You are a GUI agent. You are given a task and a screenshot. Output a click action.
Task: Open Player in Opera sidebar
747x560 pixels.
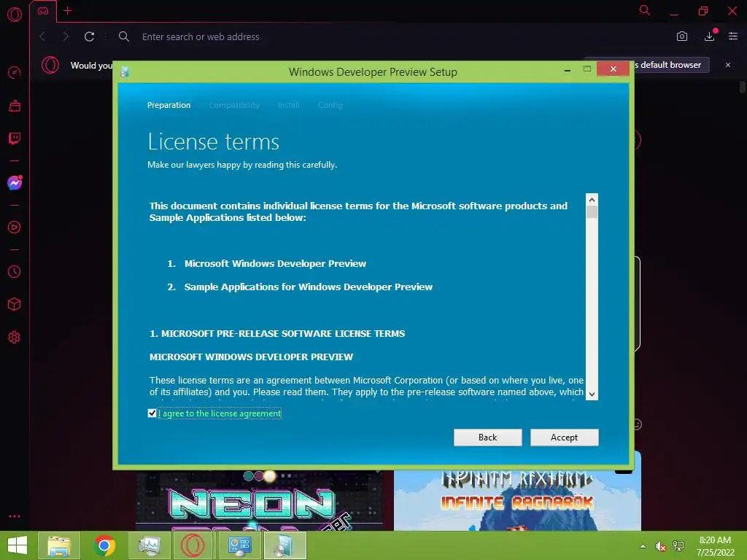click(15, 227)
